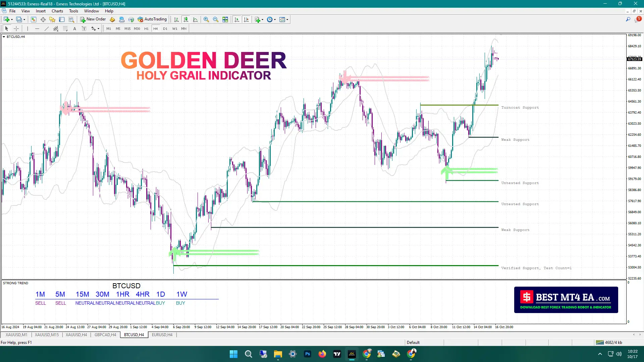Select the text insertion tool

pos(74,28)
